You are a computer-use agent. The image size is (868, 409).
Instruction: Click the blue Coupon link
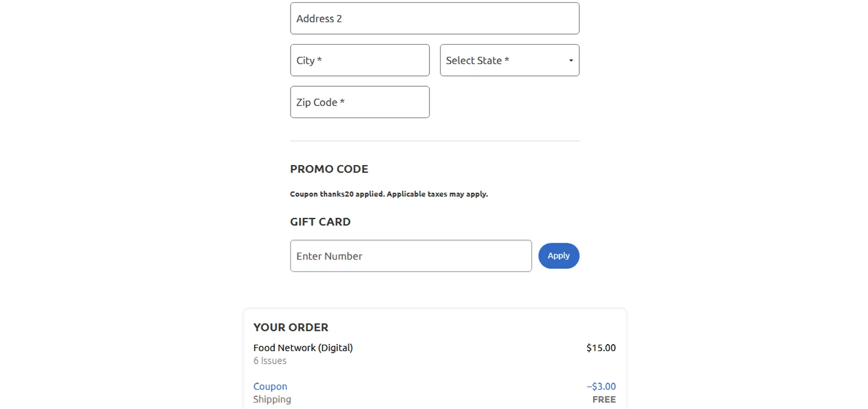270,386
